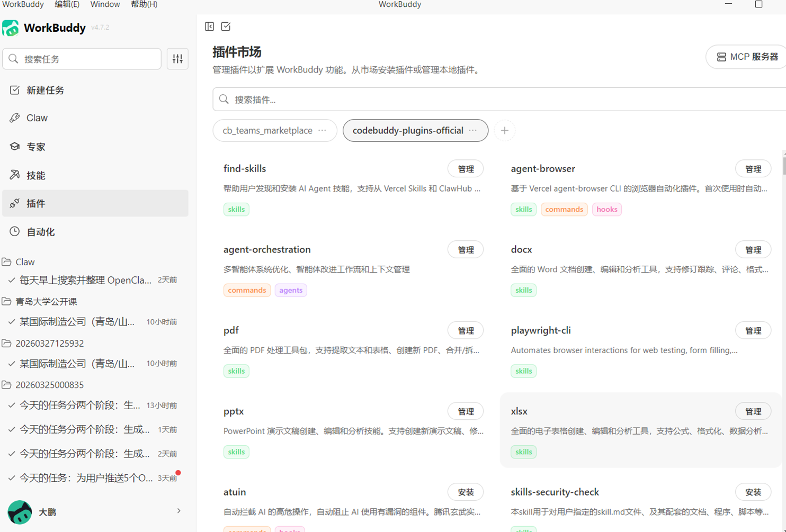Select 插件 in the sidebar

[x=95, y=203]
